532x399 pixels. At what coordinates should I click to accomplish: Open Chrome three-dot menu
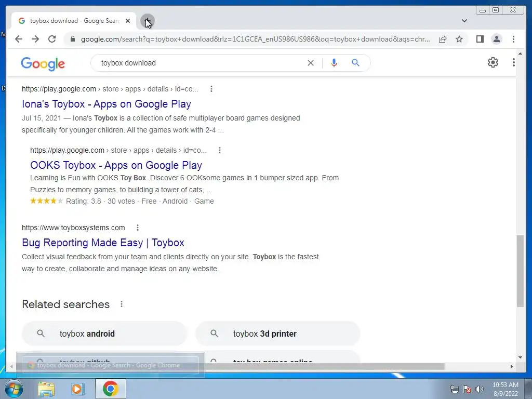click(513, 39)
